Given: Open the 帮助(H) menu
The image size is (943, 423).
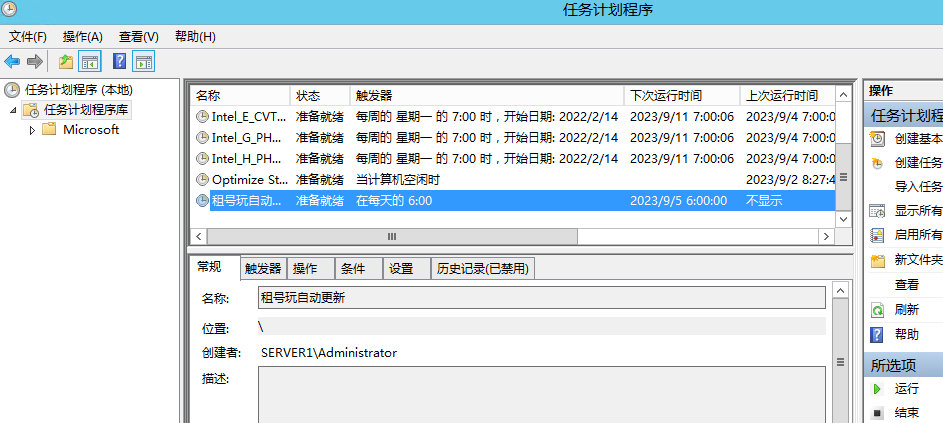Looking at the screenshot, I should coord(195,37).
